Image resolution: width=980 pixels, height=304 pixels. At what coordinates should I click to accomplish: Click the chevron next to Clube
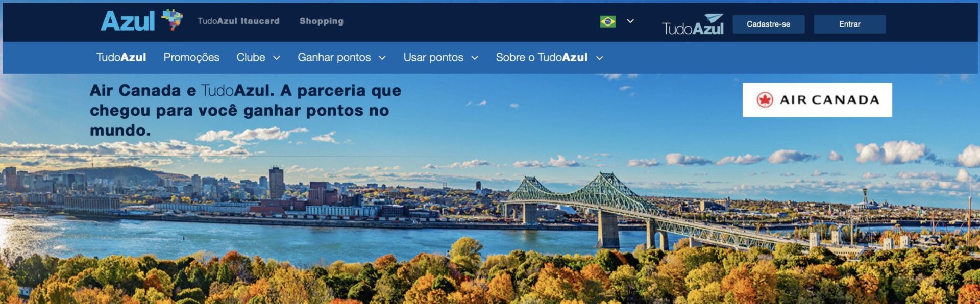click(277, 58)
